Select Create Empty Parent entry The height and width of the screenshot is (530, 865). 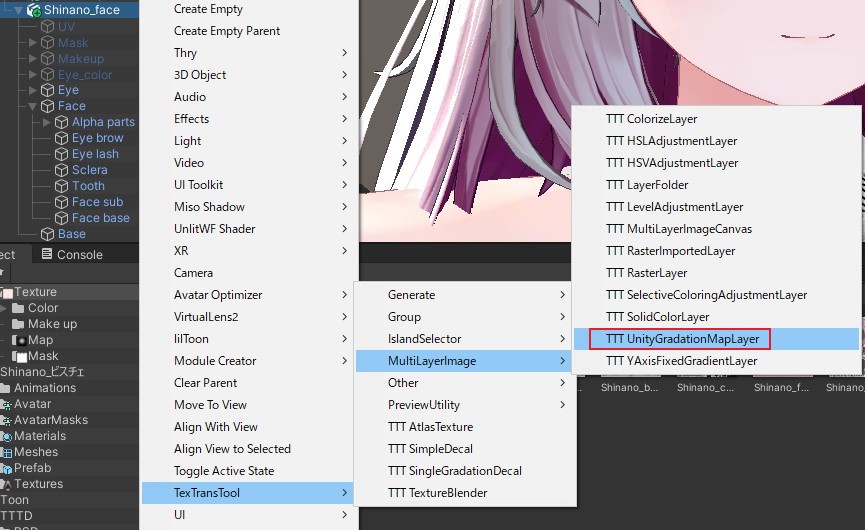pyautogui.click(x=247, y=31)
